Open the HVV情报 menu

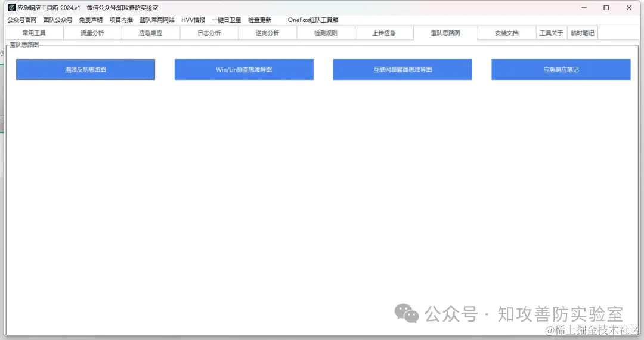(x=193, y=20)
